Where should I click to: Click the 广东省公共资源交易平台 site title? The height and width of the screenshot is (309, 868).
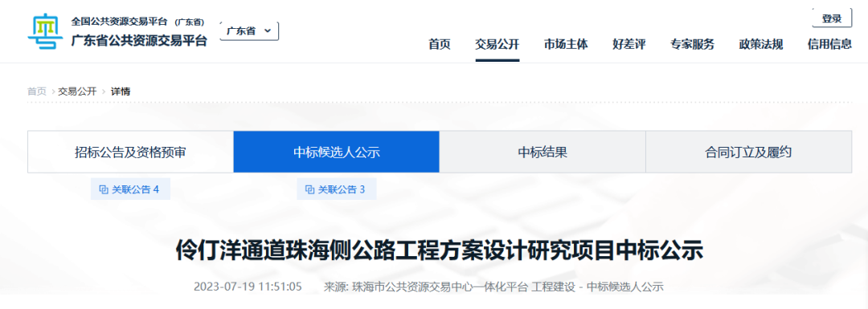point(139,40)
